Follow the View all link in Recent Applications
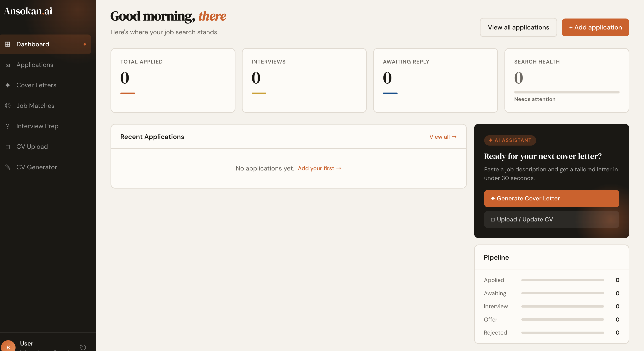The width and height of the screenshot is (644, 351). point(443,137)
